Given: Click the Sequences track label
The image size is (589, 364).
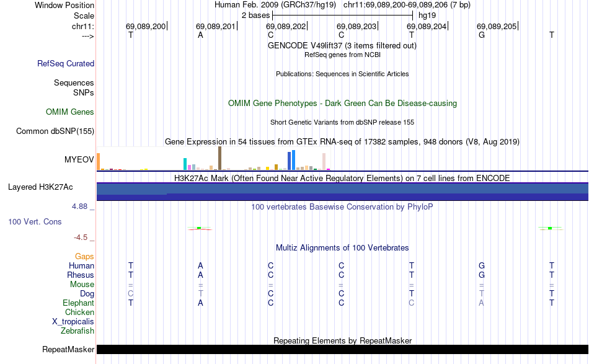Looking at the screenshot, I should tap(74, 82).
